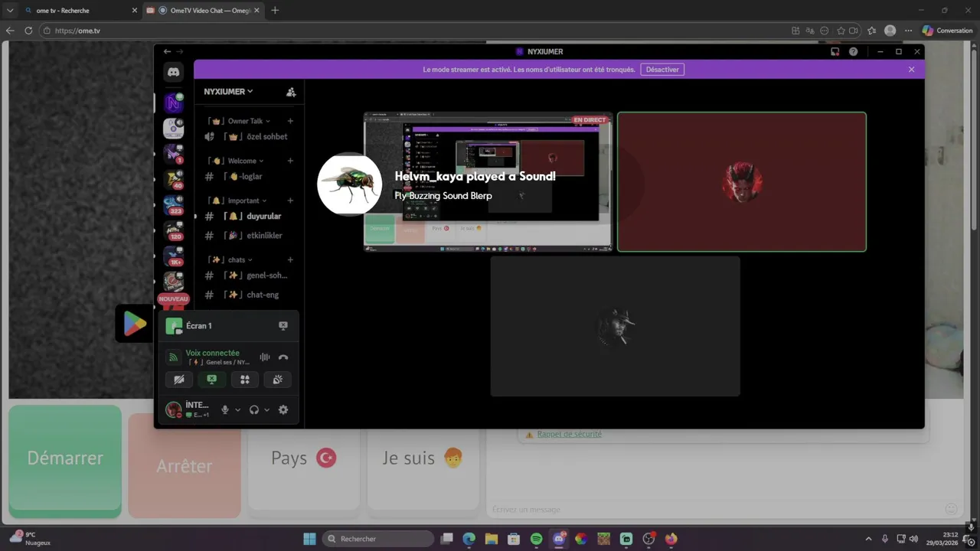Open the etkinlikler channel
The width and height of the screenshot is (980, 551).
[250, 236]
